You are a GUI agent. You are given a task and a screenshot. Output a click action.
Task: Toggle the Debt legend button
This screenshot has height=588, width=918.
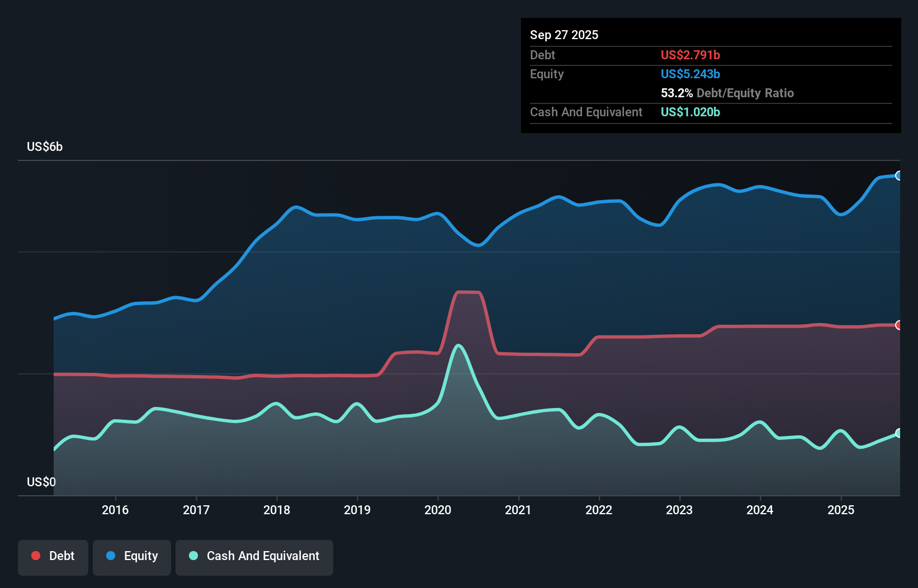point(53,557)
